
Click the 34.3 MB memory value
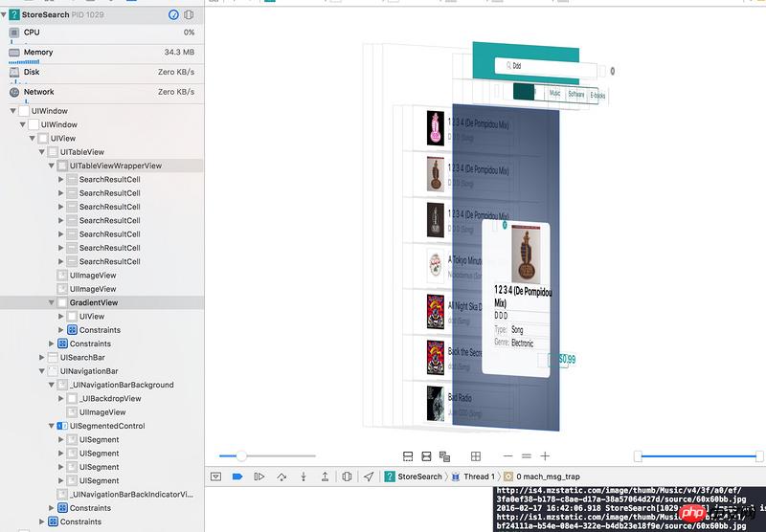point(179,52)
